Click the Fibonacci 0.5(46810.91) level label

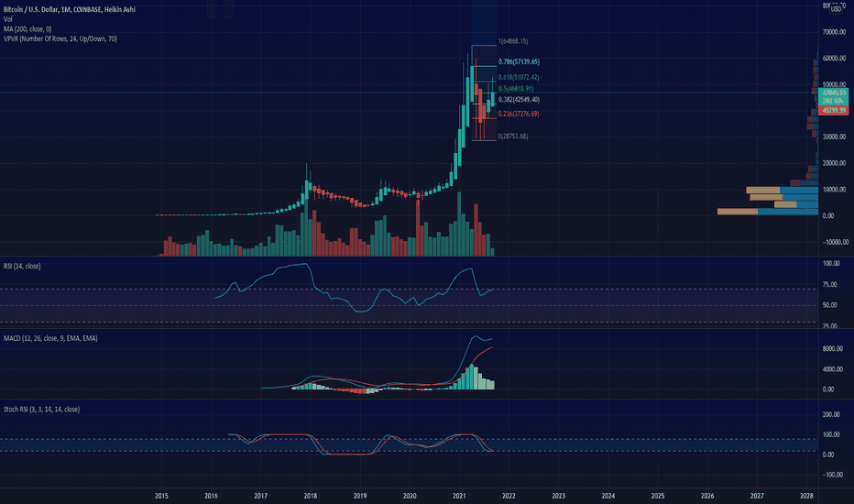click(516, 89)
